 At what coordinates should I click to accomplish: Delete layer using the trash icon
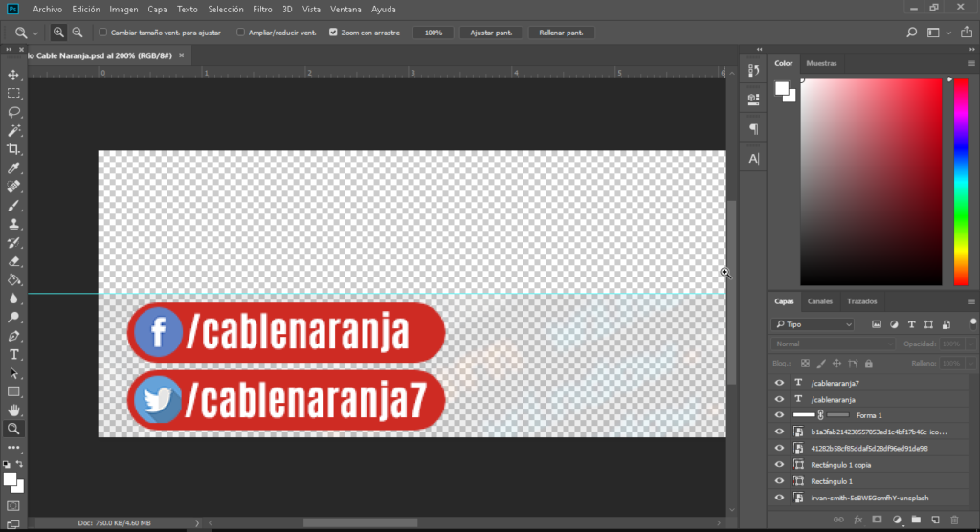point(954,520)
